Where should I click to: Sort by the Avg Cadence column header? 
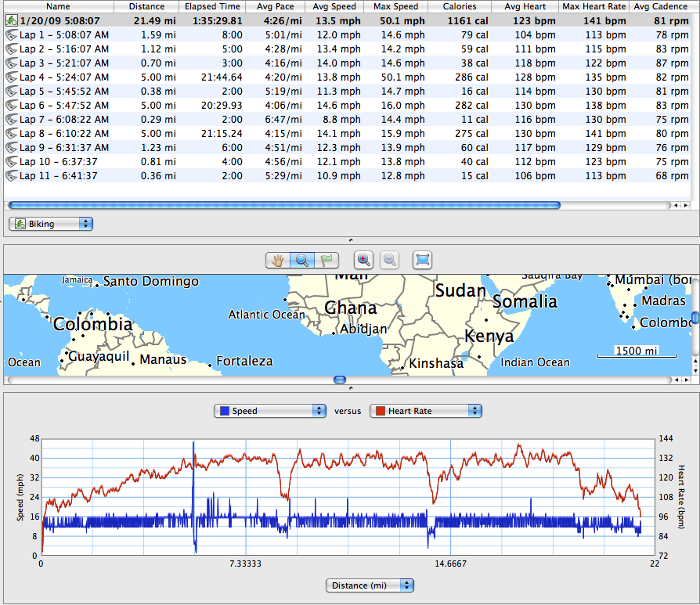pyautogui.click(x=661, y=6)
